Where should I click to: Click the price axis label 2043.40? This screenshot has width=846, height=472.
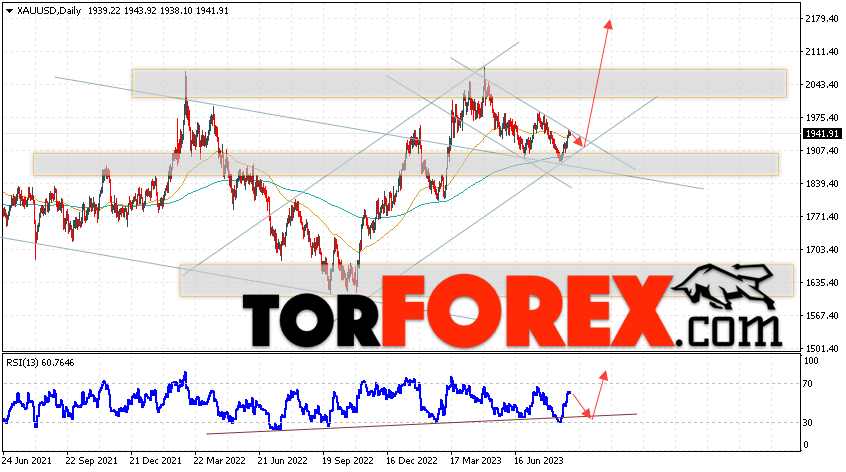point(822,85)
